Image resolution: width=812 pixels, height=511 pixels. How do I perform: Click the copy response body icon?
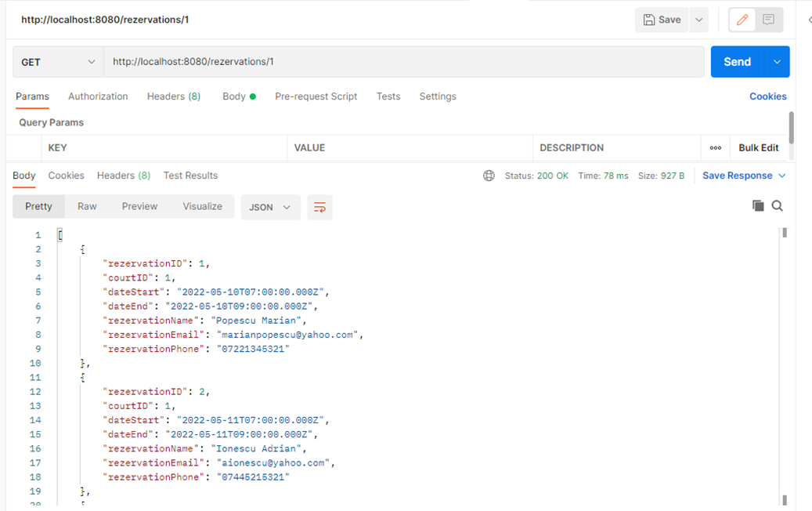(x=757, y=205)
